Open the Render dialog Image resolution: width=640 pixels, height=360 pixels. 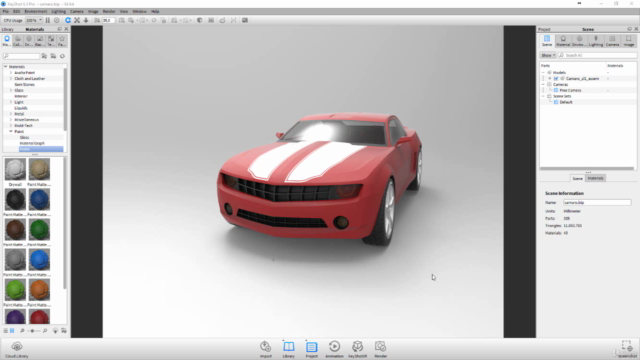380,349
